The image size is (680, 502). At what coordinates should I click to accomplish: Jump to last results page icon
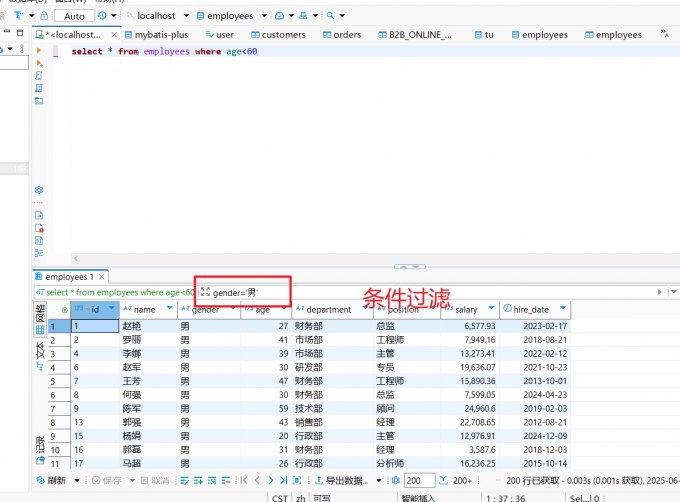(284, 480)
